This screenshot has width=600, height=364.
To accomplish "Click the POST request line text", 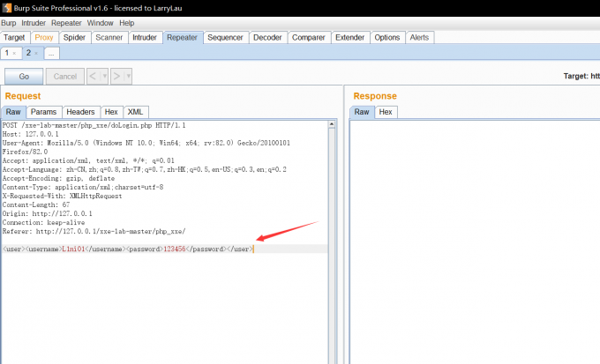I will pos(94,125).
